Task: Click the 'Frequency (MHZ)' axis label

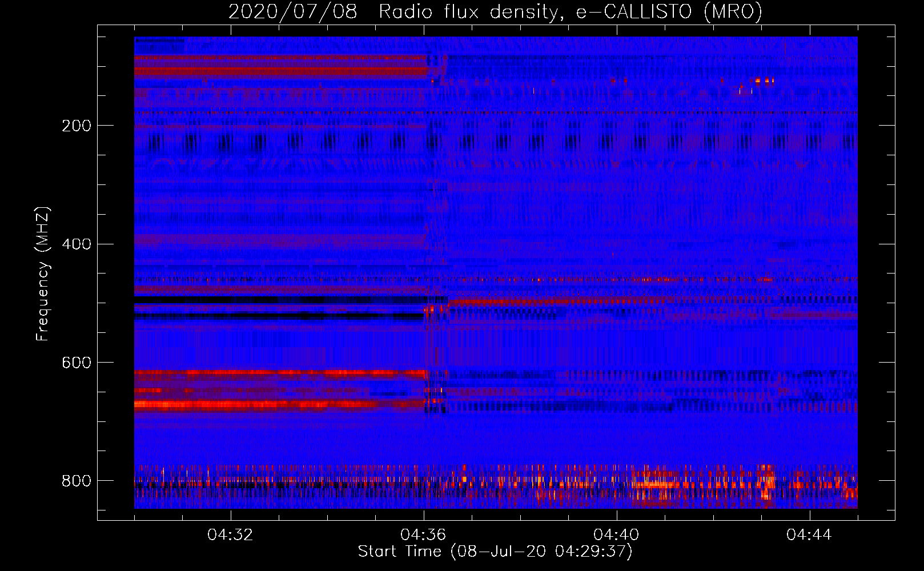Action: 43,274
